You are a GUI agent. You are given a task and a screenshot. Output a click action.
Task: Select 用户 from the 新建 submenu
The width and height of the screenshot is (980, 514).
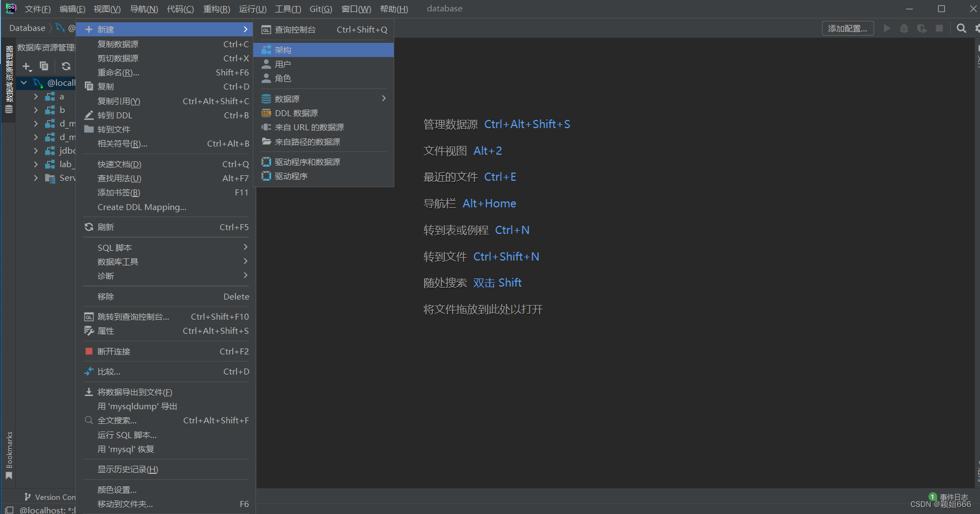coord(283,64)
